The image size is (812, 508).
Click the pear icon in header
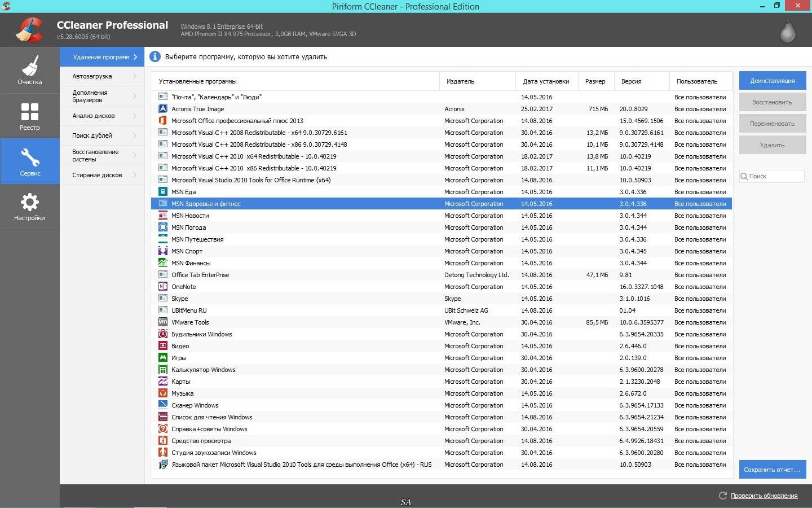(788, 31)
